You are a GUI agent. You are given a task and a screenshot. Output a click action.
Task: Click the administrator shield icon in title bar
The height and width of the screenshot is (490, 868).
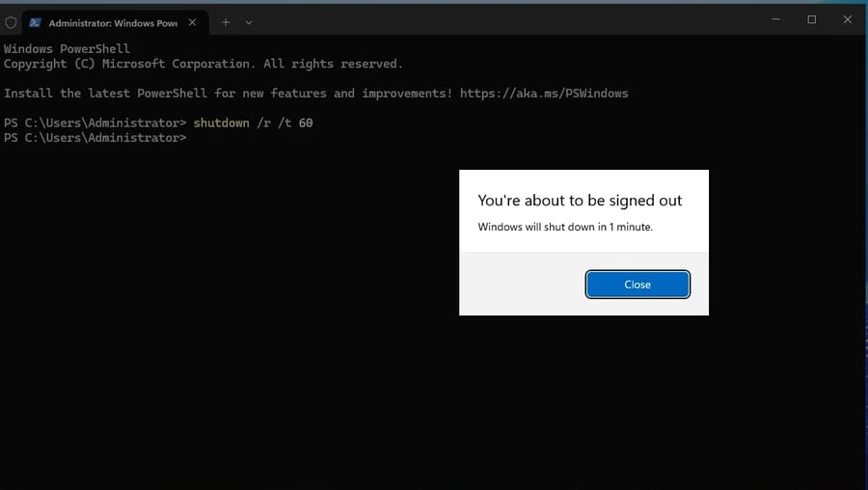point(11,22)
